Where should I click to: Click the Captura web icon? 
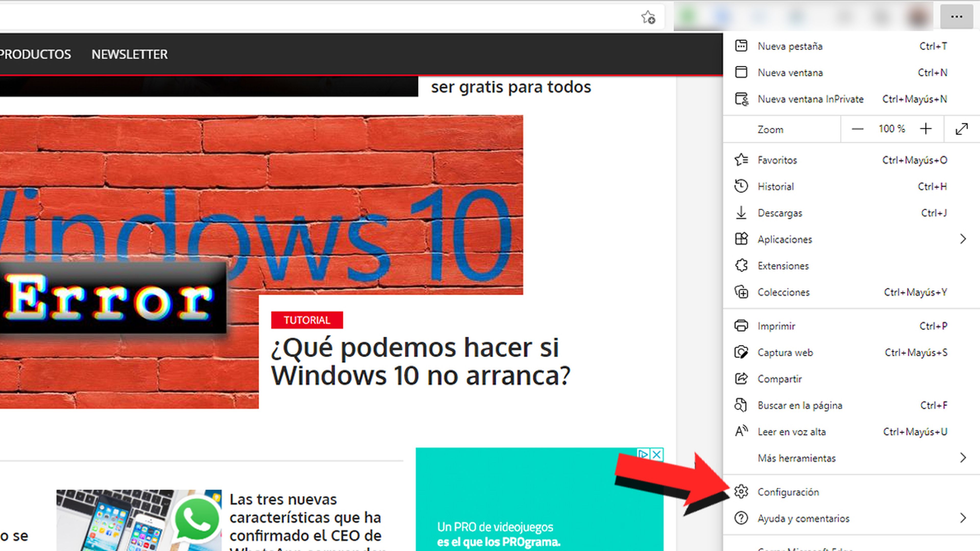coord(741,353)
